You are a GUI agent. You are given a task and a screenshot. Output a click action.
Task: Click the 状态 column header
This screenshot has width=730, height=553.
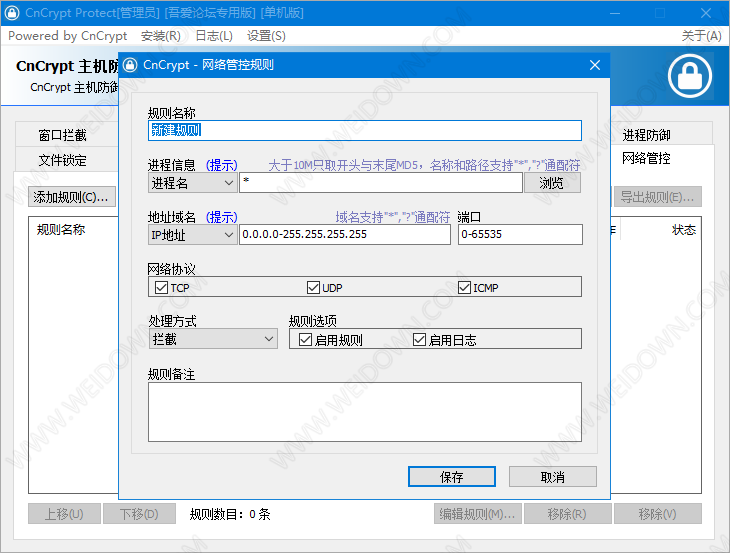click(683, 229)
